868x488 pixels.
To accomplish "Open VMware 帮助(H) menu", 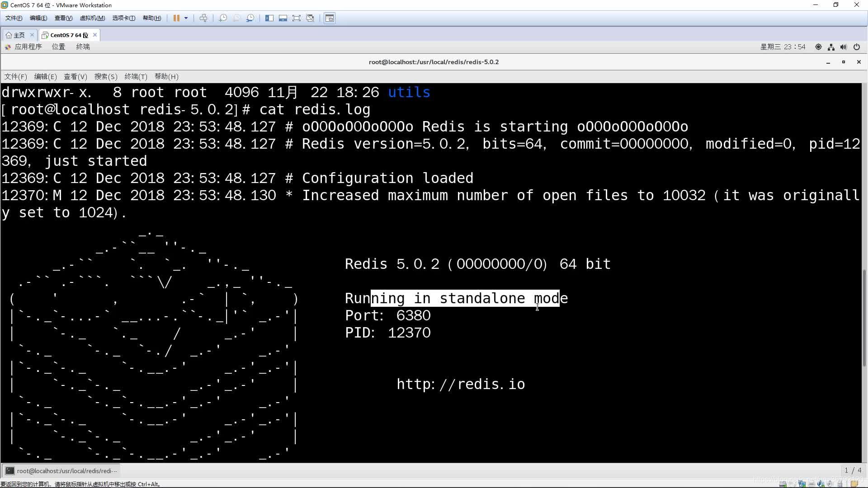I will pos(152,18).
